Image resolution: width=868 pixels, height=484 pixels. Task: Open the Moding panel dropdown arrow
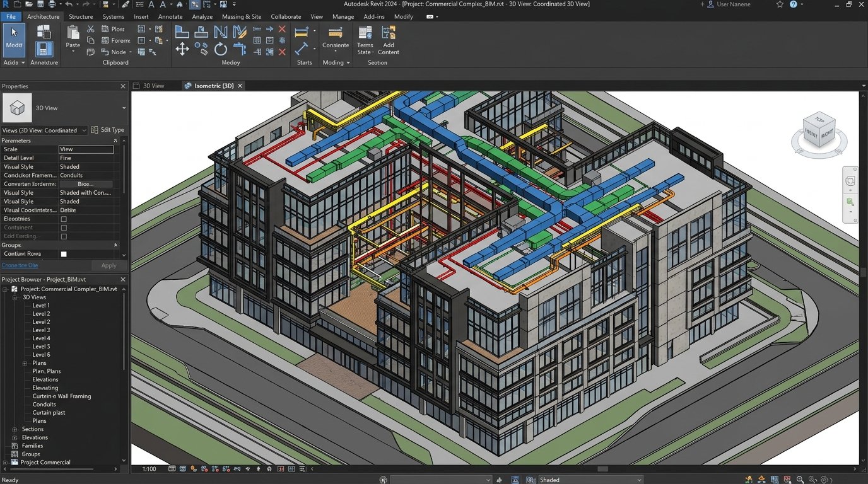point(348,63)
